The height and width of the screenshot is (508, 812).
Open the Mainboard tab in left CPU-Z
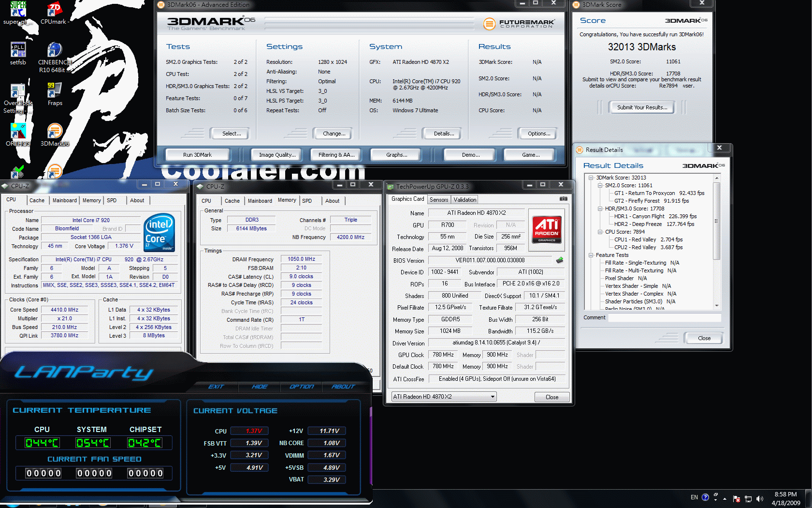[x=65, y=200]
